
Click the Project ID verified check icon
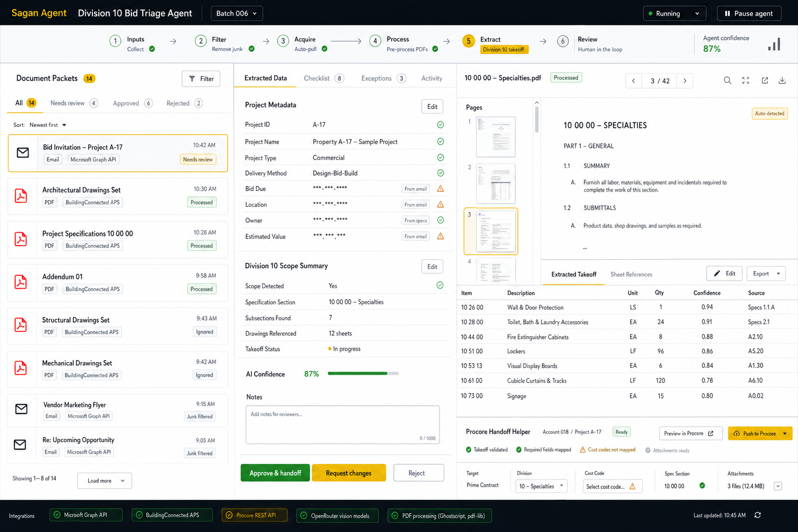point(441,125)
